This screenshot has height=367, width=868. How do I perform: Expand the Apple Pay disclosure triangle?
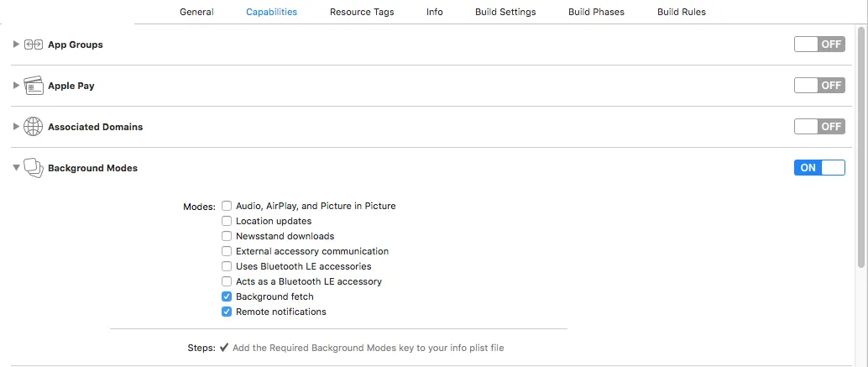[x=16, y=86]
